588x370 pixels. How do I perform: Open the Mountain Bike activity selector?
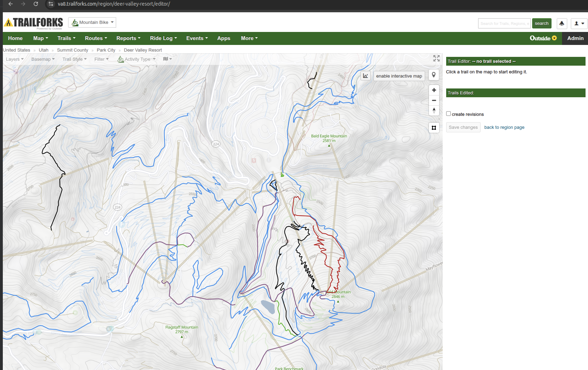pyautogui.click(x=92, y=22)
